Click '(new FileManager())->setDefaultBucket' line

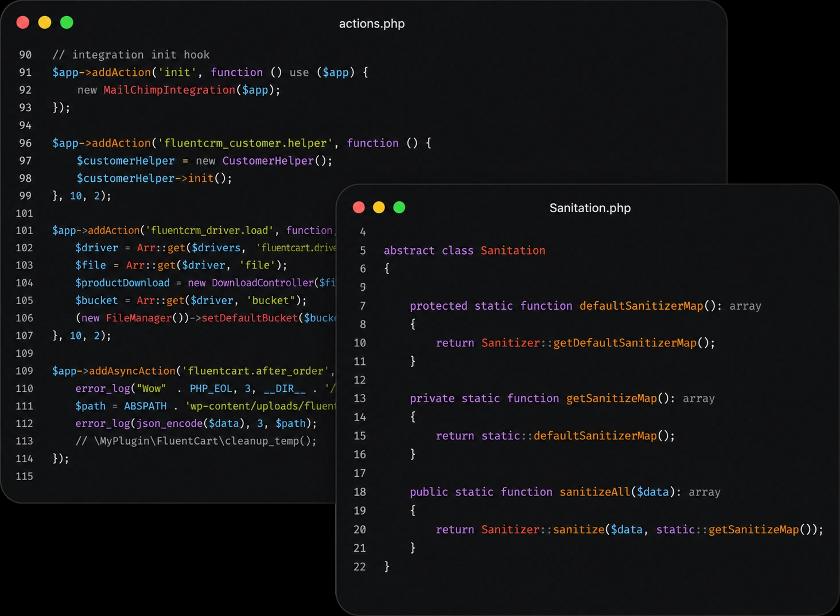pyautogui.click(x=205, y=318)
